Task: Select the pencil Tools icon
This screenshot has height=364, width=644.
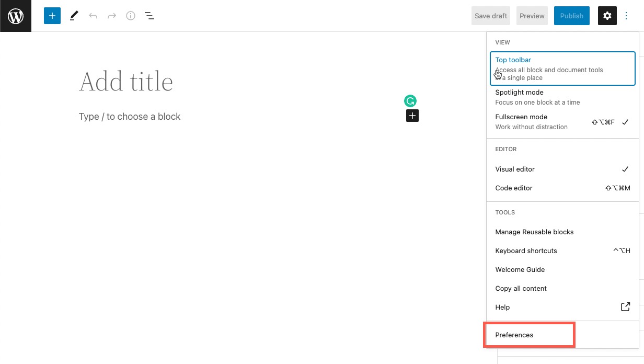Action: tap(74, 16)
